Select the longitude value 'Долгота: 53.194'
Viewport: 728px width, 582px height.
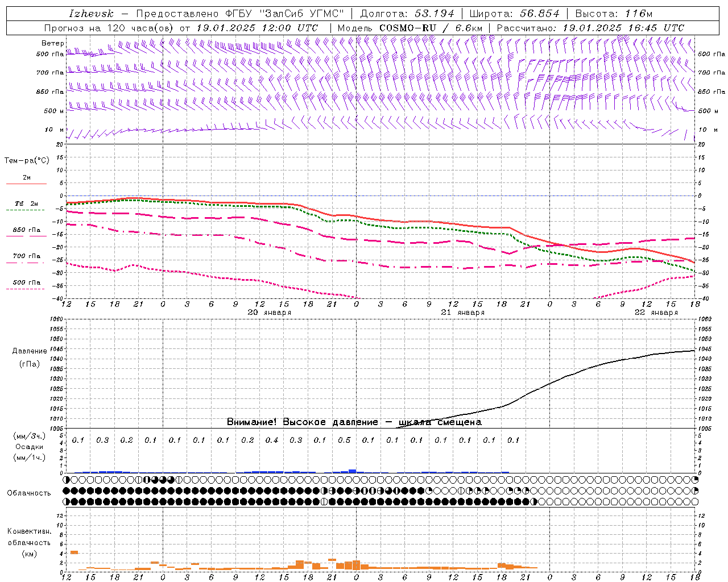coord(407,14)
